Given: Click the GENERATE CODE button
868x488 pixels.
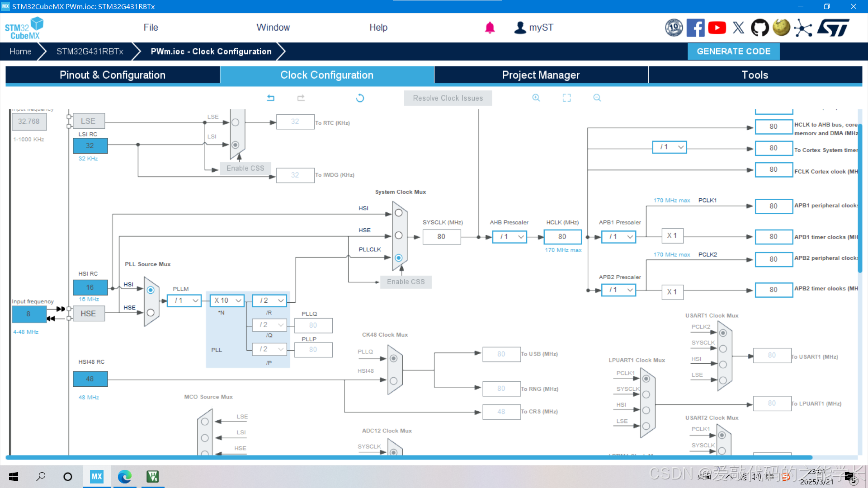Looking at the screenshot, I should click(733, 52).
